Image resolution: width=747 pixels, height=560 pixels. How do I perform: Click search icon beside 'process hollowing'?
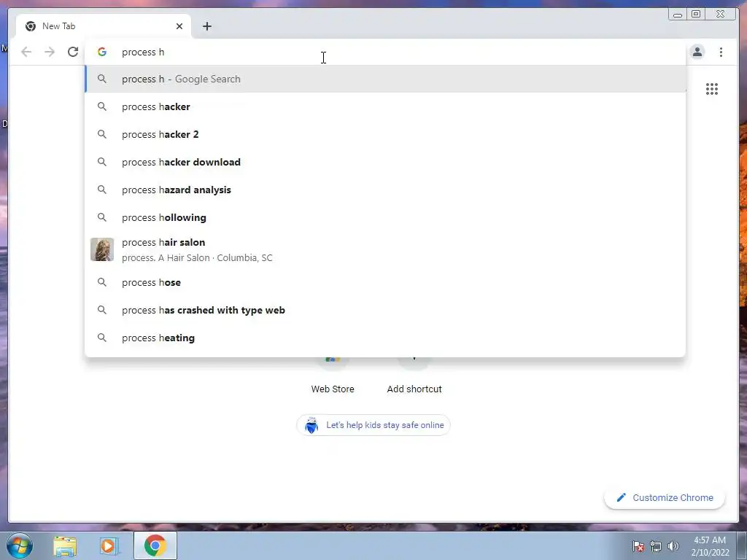[102, 217]
